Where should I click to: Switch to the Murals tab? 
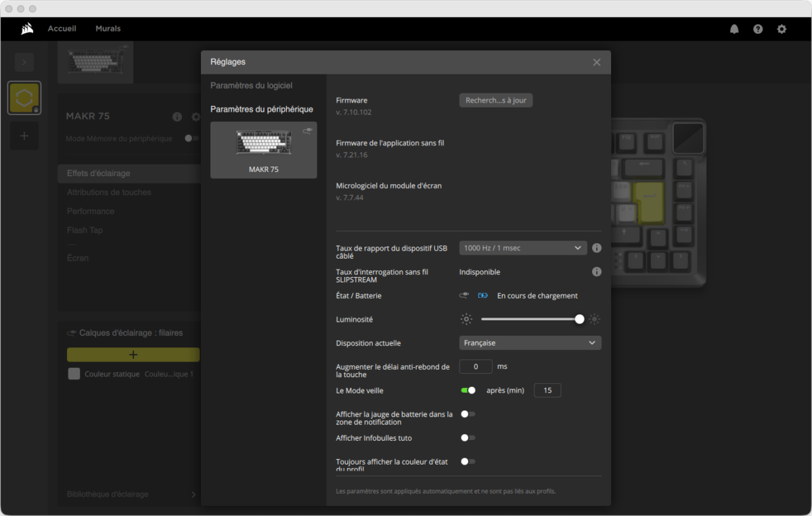coord(108,28)
